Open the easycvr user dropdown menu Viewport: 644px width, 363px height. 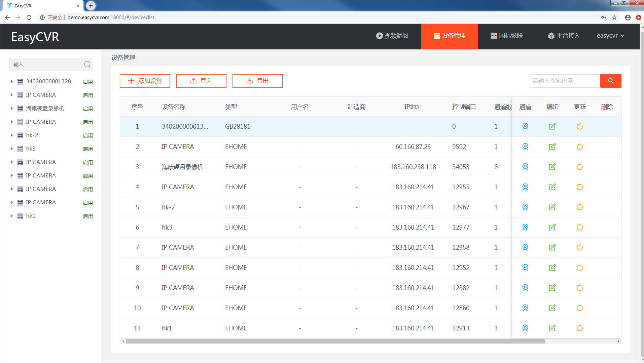pos(610,36)
